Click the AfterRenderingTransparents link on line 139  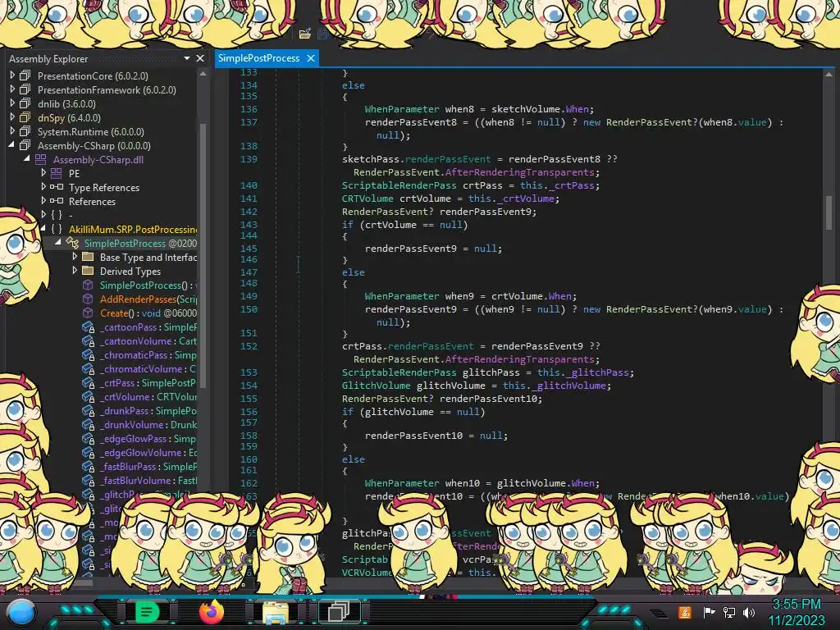(x=519, y=172)
